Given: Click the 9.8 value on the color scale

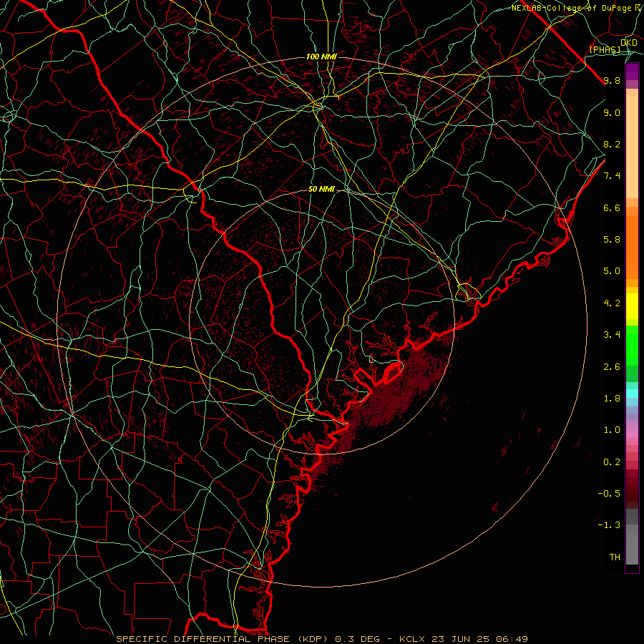Looking at the screenshot, I should pos(612,81).
